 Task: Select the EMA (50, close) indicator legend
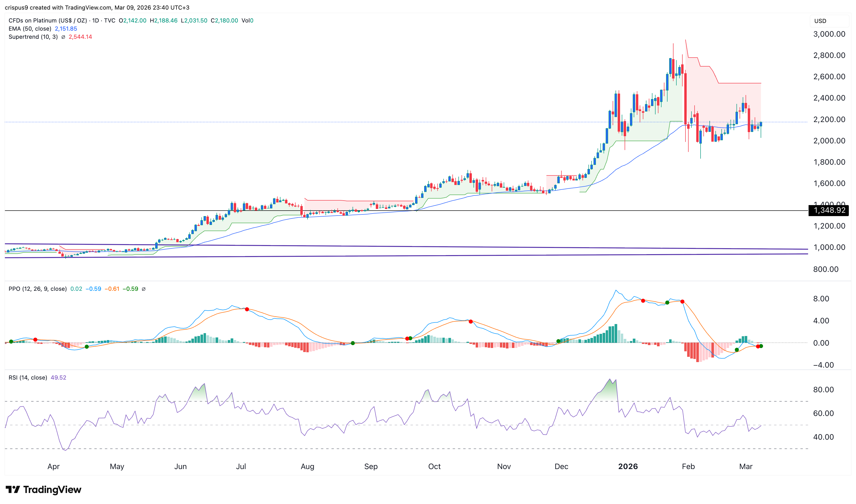coord(30,29)
